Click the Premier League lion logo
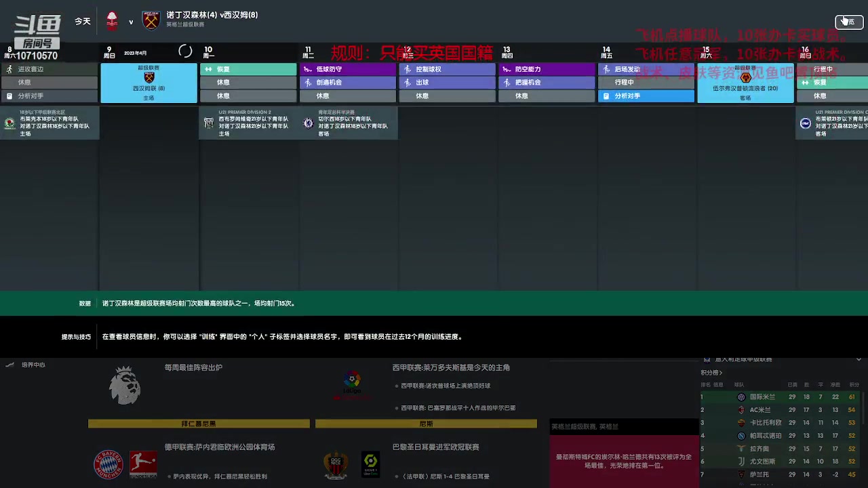Screen dimensions: 868x488 [125, 385]
